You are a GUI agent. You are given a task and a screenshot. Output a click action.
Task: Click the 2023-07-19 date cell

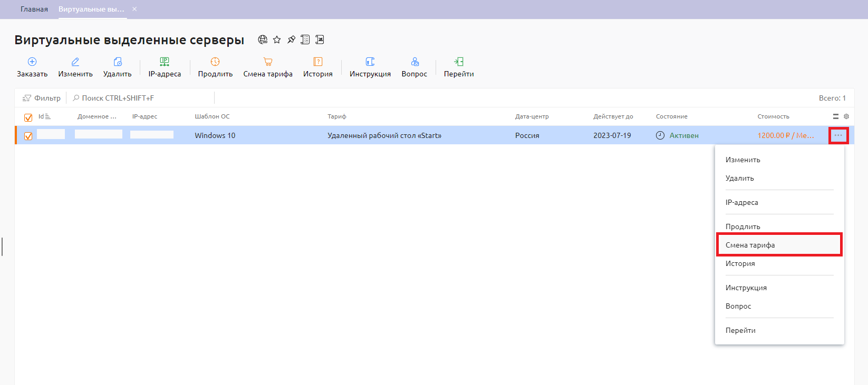[612, 135]
